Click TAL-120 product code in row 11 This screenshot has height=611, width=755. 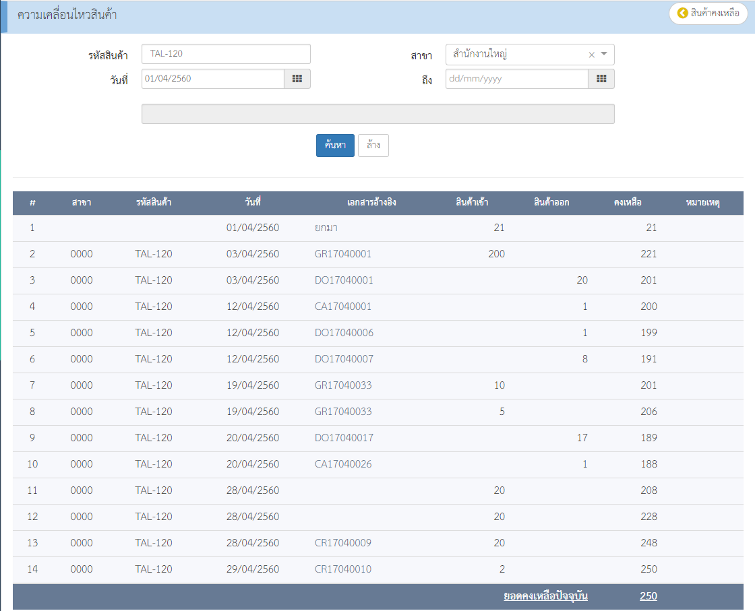154,490
